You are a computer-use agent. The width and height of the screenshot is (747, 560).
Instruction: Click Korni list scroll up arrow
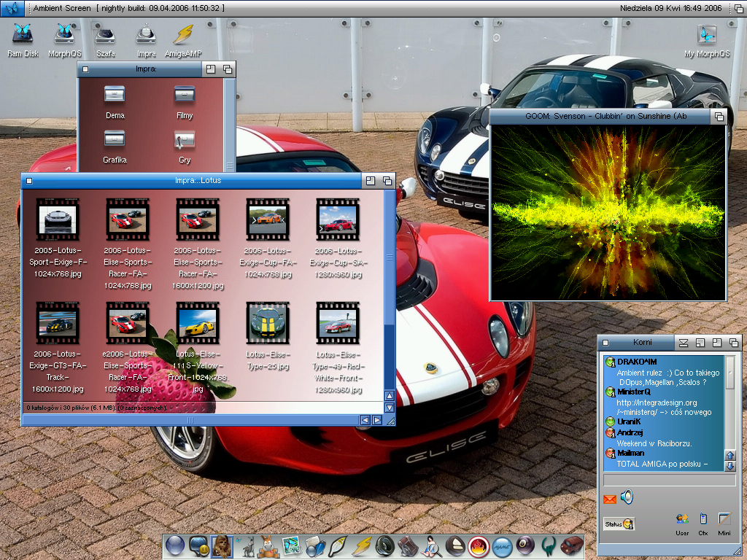(729, 455)
